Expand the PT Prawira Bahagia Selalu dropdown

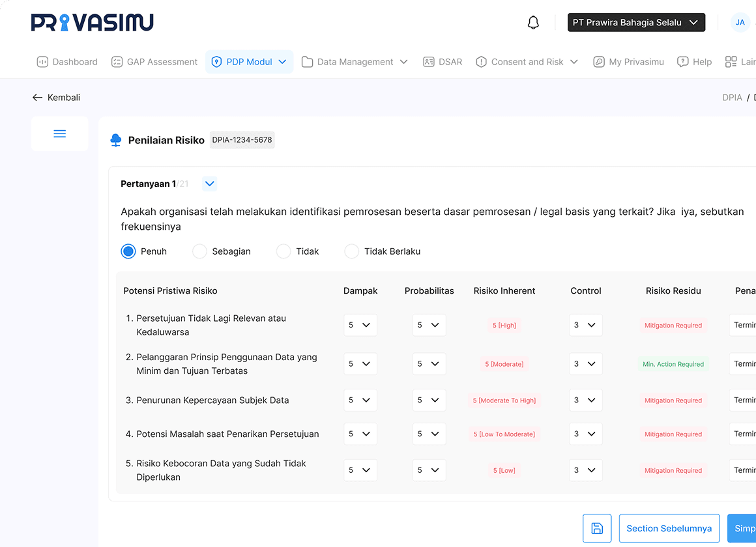tap(636, 22)
